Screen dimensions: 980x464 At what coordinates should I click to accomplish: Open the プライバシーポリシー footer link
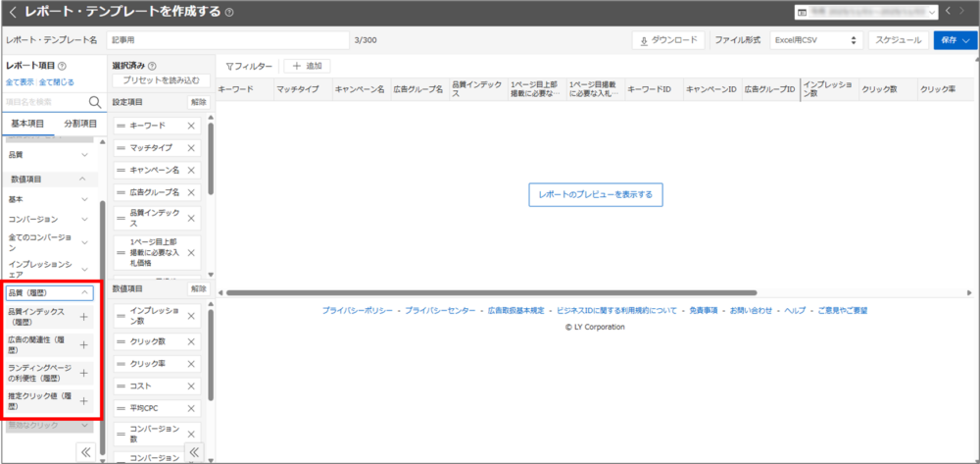[357, 310]
